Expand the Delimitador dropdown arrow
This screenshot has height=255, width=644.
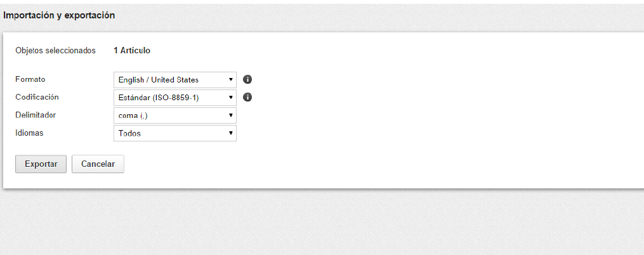click(x=231, y=115)
